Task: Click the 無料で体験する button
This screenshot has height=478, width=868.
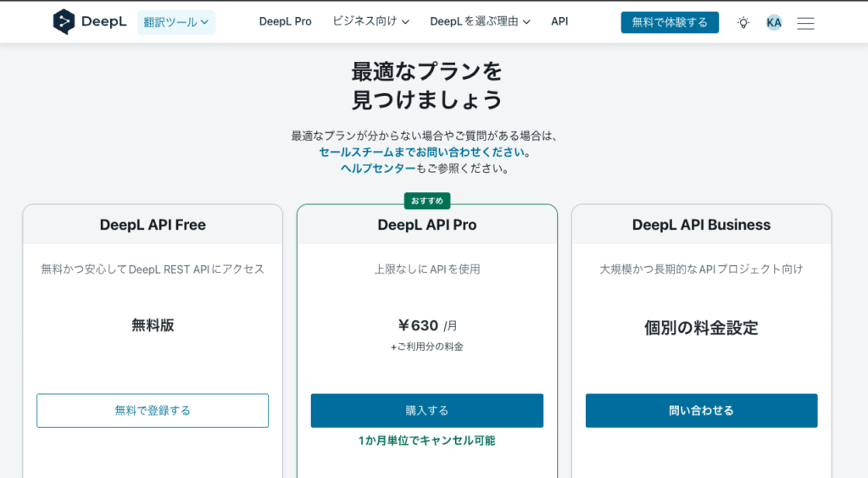Action: click(670, 22)
